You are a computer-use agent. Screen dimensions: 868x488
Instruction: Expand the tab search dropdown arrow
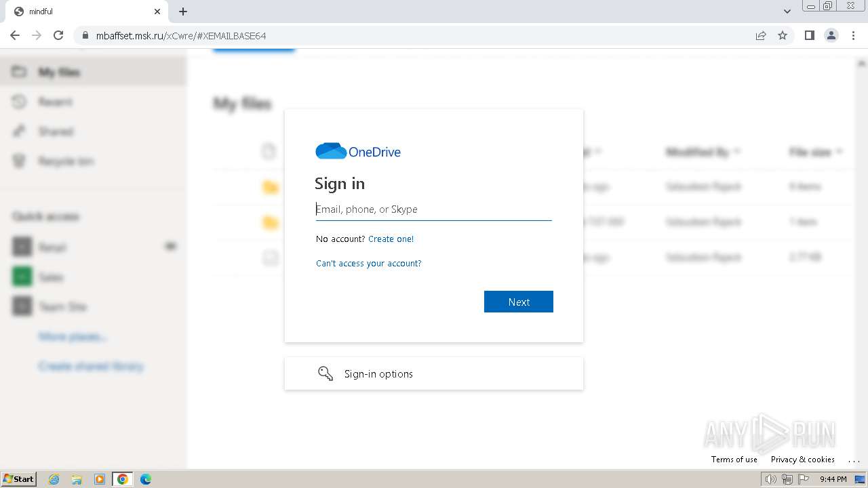pos(787,12)
